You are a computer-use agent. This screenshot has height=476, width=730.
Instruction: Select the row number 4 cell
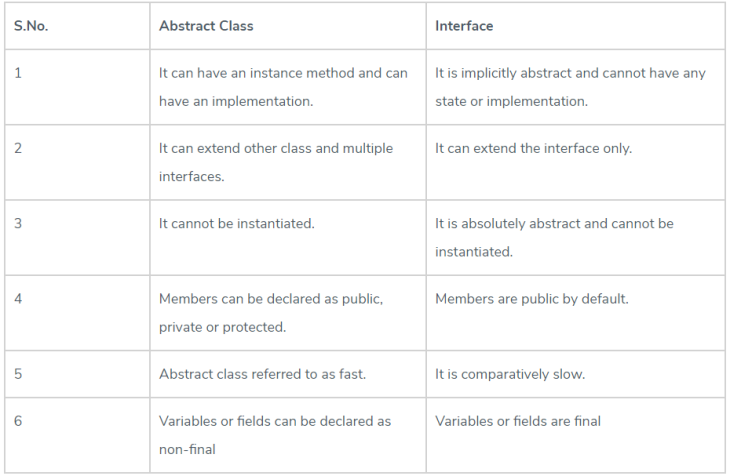tap(18, 298)
